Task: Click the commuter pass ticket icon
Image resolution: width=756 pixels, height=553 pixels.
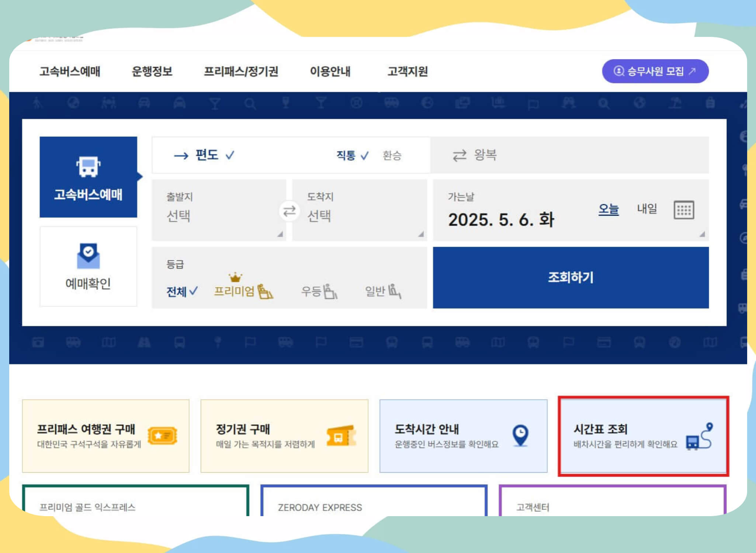Action: pos(341,436)
